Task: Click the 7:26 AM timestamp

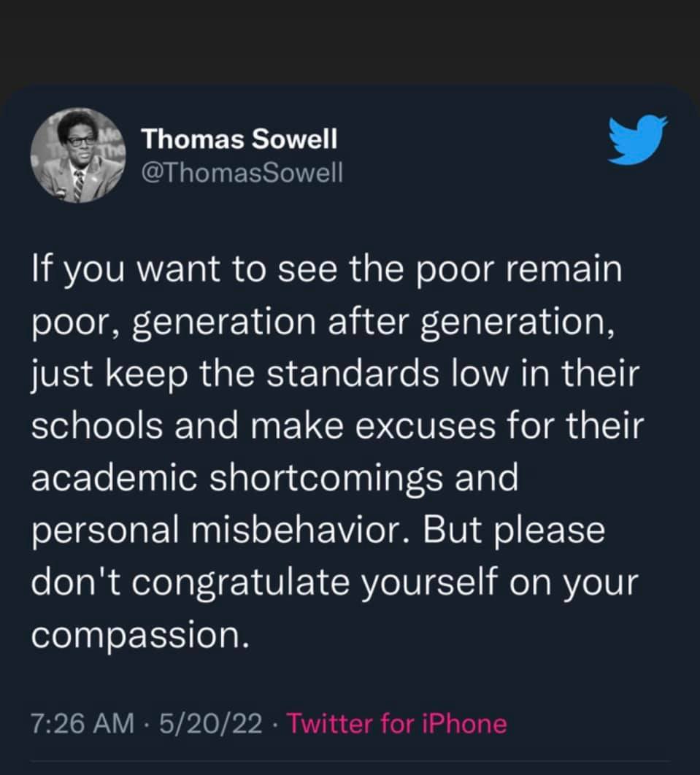Action: pyautogui.click(x=82, y=724)
